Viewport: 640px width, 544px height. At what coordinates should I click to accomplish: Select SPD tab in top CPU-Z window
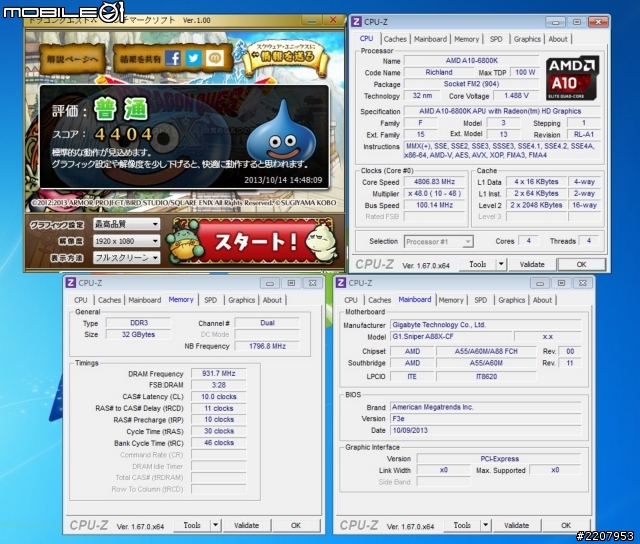pyautogui.click(x=496, y=39)
